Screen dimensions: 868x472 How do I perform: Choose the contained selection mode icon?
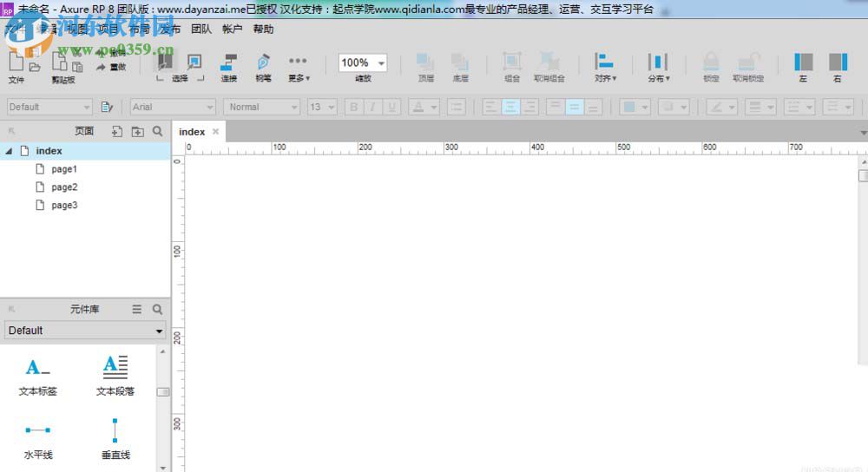point(194,62)
